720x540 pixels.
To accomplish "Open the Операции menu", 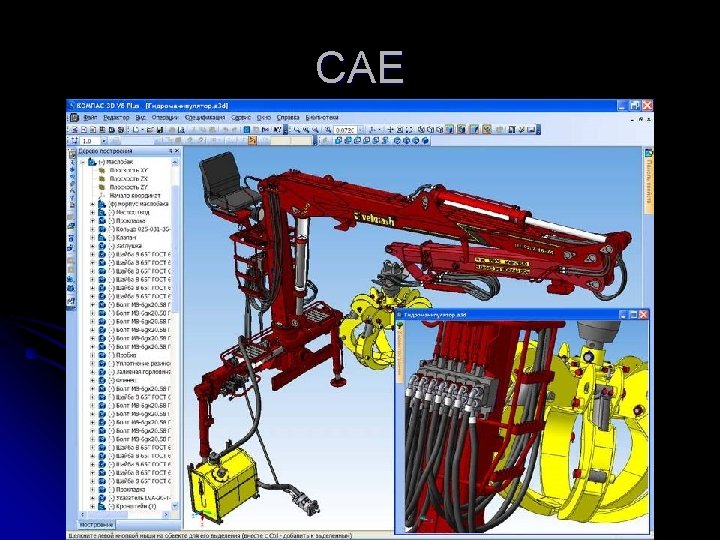I will click(165, 118).
